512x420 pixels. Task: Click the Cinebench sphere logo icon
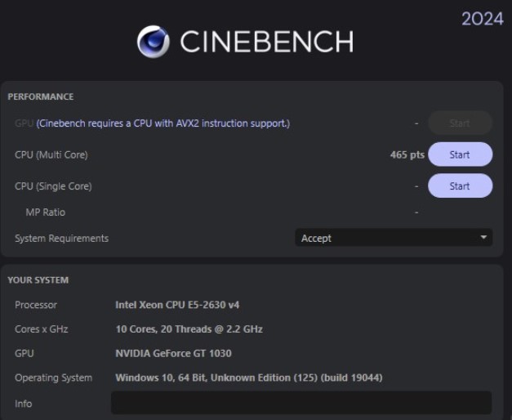click(154, 41)
